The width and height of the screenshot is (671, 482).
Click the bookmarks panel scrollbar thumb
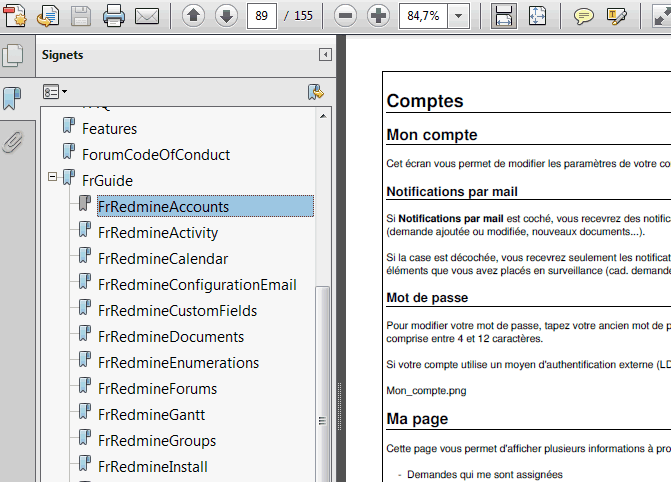pyautogui.click(x=323, y=384)
